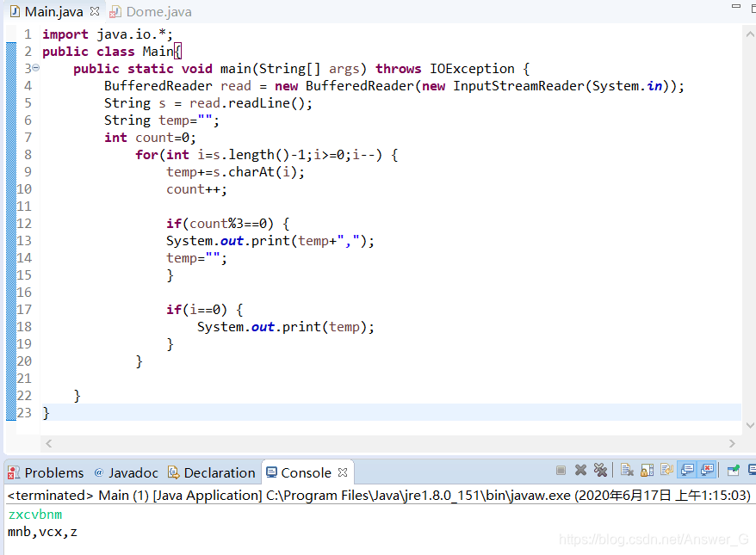Click 'count++;' on line 10
This screenshot has width=756, height=555.
point(196,189)
